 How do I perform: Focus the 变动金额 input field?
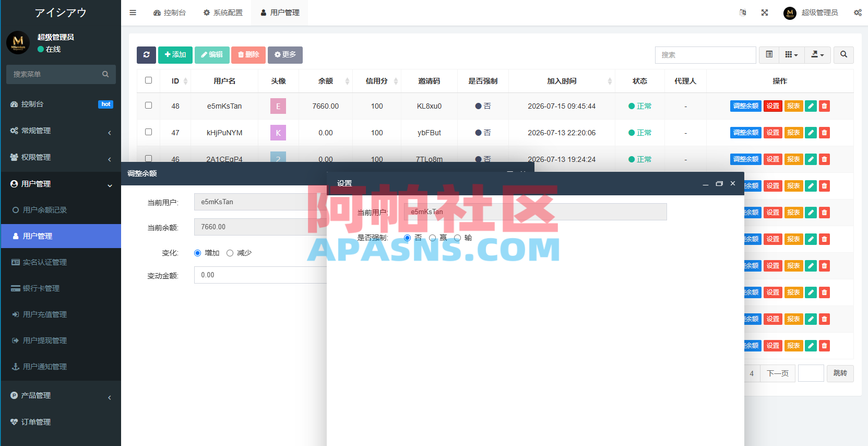pyautogui.click(x=260, y=275)
